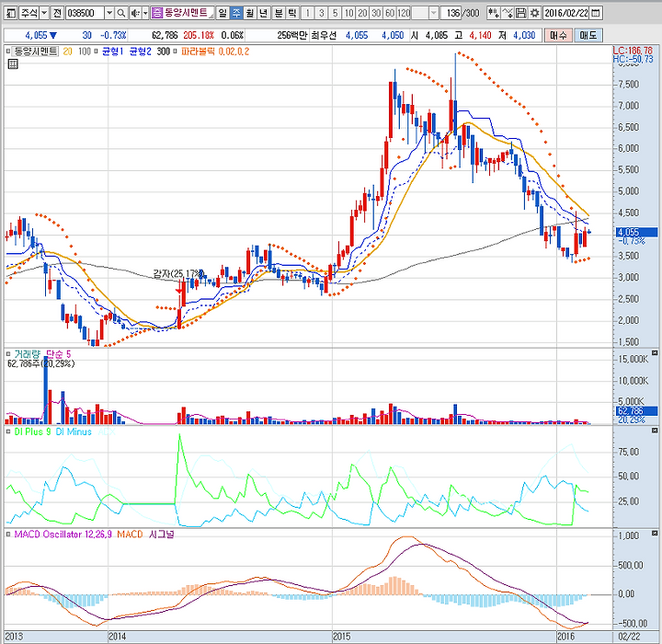This screenshot has width=662, height=644.
Task: Select the 120 interval button
Action: [404, 13]
